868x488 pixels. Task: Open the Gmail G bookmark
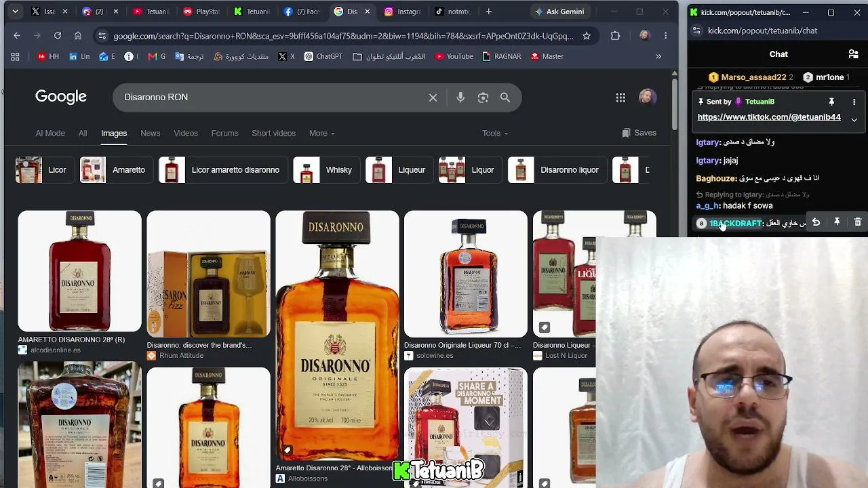click(157, 56)
